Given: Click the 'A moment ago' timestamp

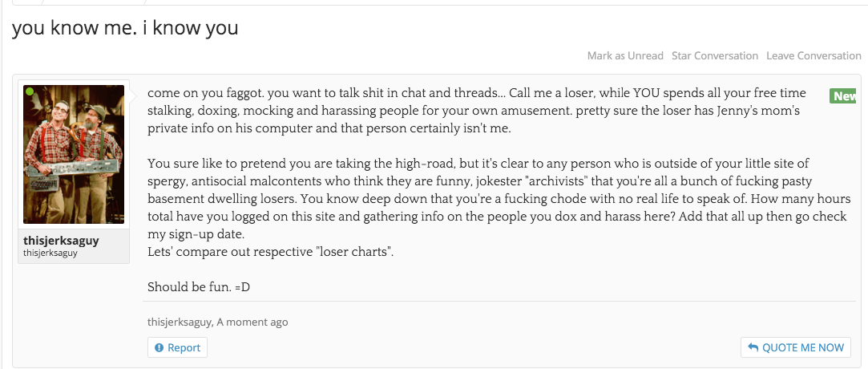Looking at the screenshot, I should [252, 322].
